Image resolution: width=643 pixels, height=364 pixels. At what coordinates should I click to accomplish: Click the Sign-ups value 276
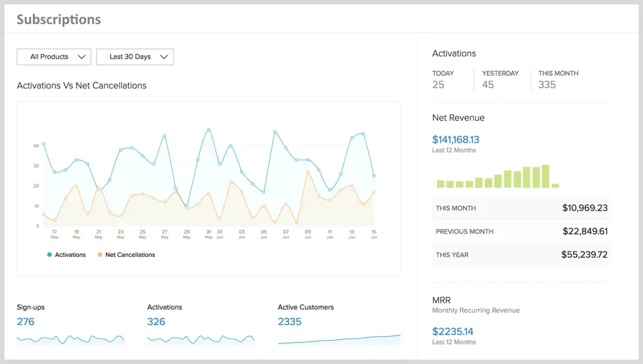tap(26, 321)
